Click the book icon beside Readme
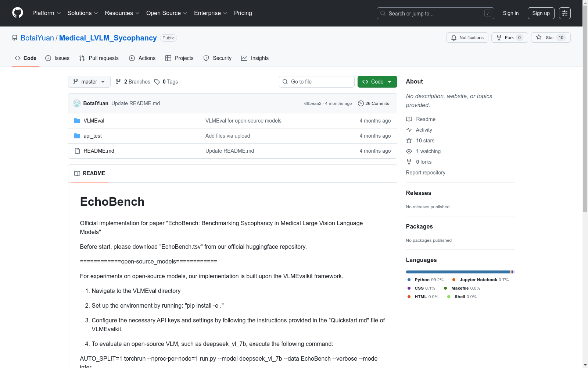588x368 pixels. click(x=409, y=119)
